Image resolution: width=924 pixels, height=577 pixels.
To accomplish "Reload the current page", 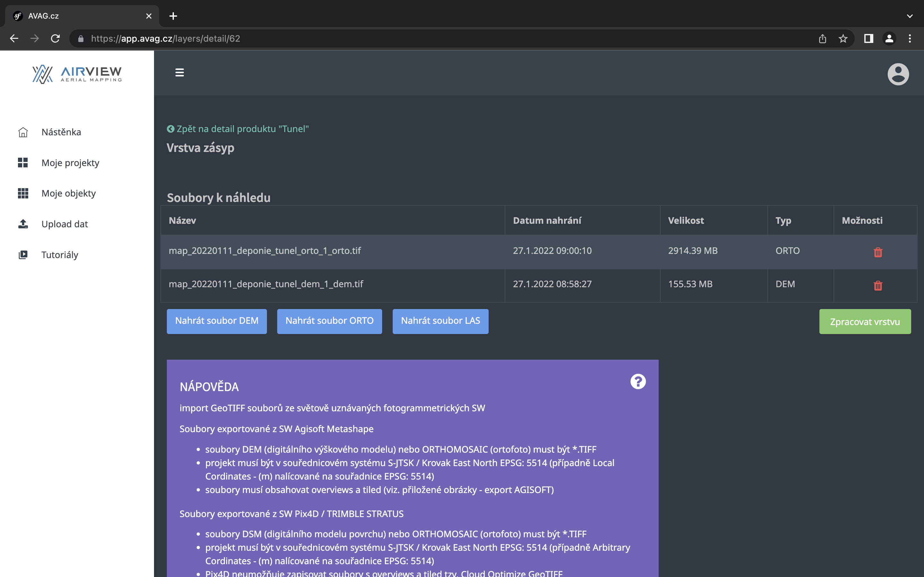I will click(x=56, y=38).
